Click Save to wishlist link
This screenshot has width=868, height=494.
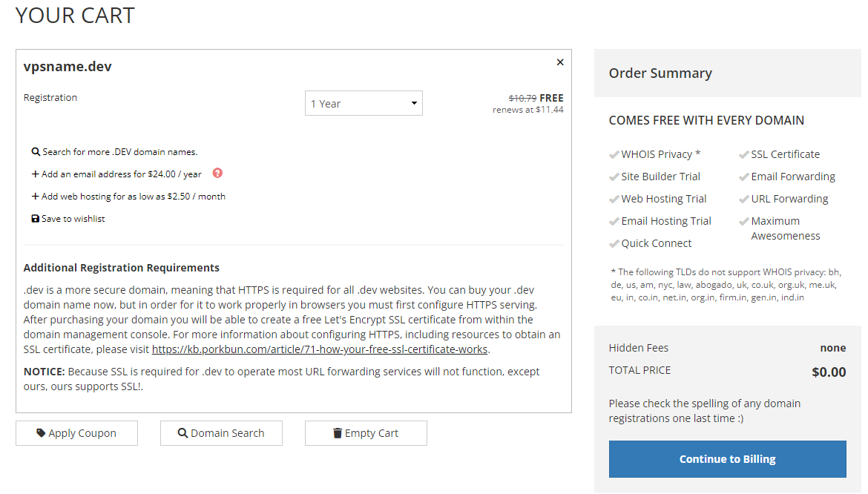(x=73, y=219)
